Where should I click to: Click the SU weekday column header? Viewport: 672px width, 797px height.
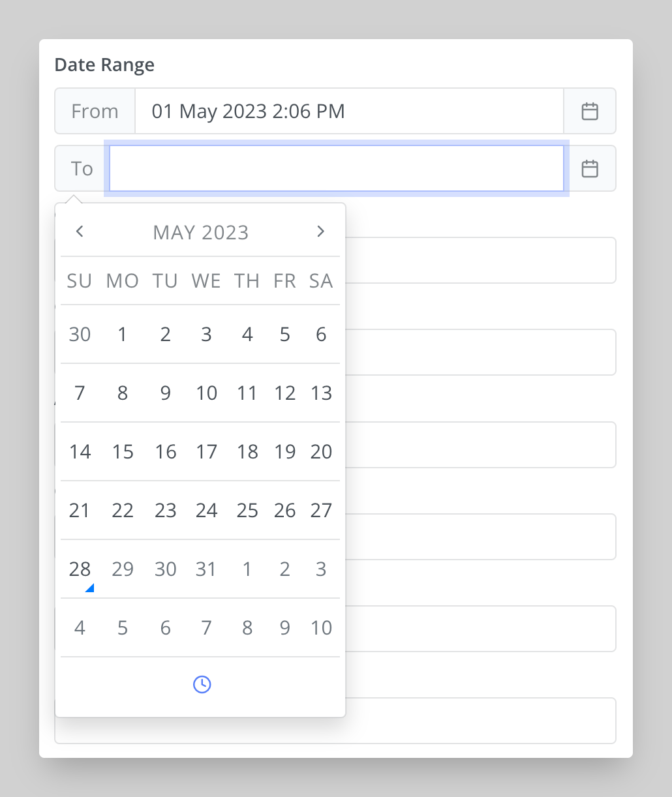(x=80, y=280)
